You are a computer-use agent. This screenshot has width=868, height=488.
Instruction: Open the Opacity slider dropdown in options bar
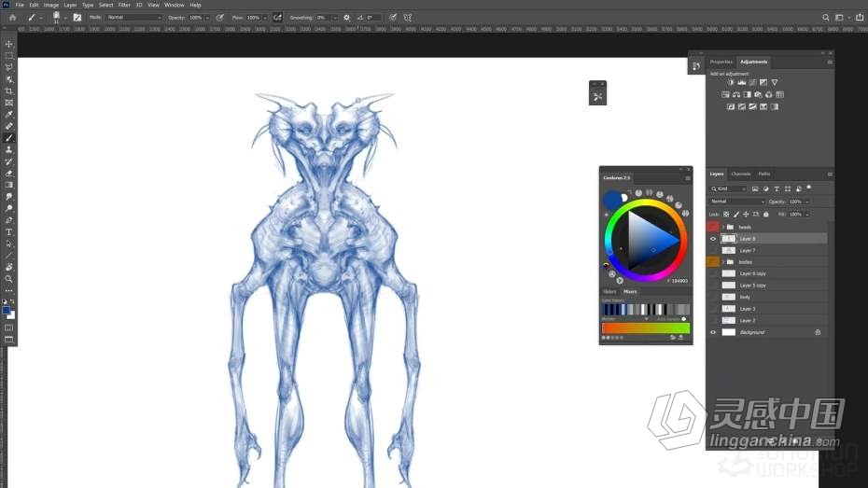click(207, 18)
